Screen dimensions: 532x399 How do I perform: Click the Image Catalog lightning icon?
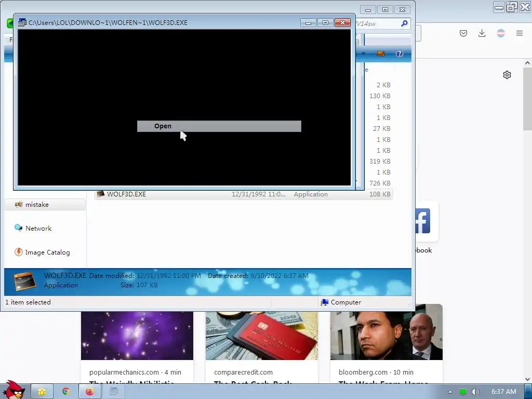[18, 252]
